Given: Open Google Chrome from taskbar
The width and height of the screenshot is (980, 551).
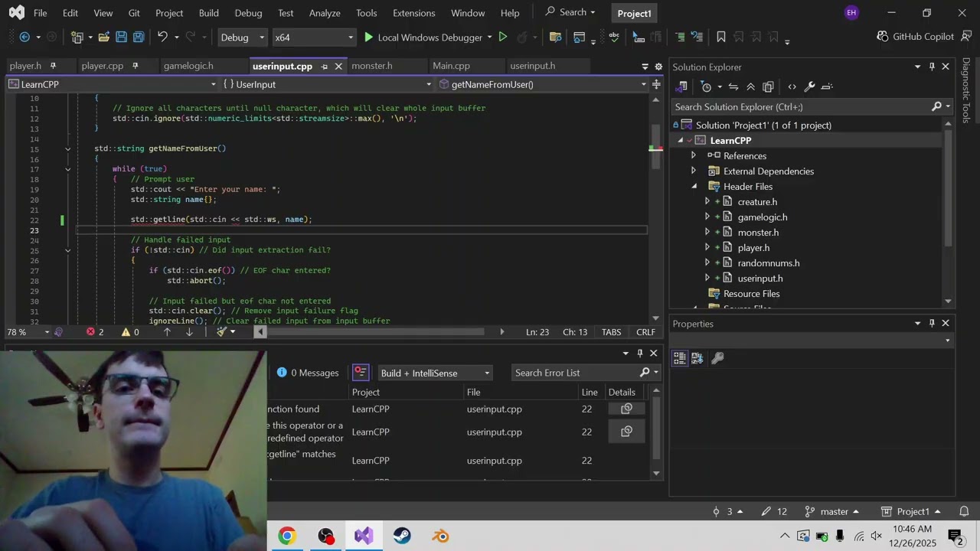Looking at the screenshot, I should [x=287, y=536].
